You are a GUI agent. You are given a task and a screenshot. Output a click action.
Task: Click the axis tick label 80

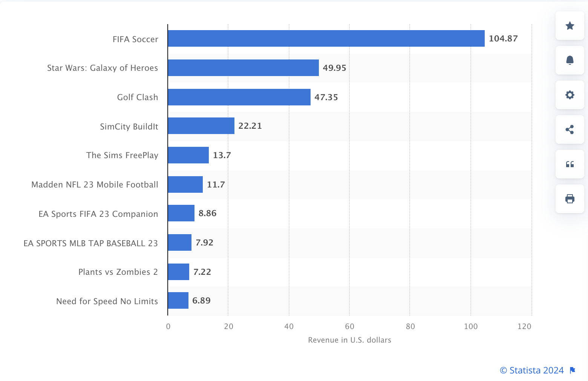[x=410, y=326]
